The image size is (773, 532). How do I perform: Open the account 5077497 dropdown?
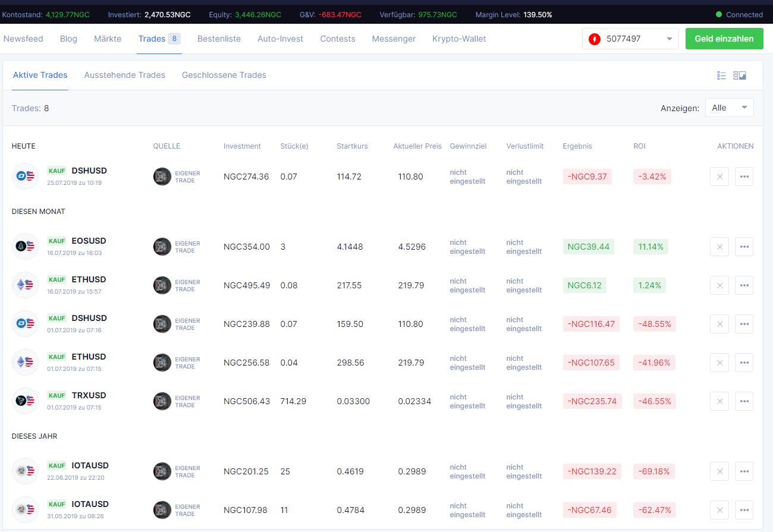pyautogui.click(x=630, y=39)
